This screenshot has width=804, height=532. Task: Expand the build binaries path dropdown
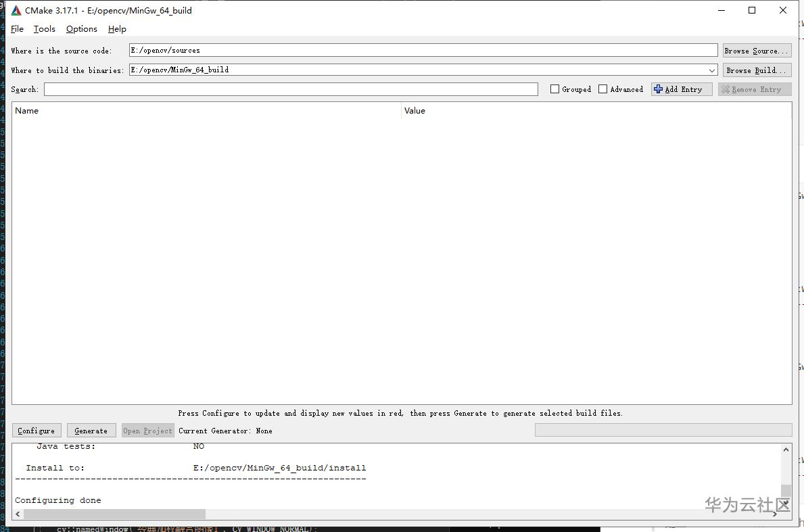tap(712, 70)
